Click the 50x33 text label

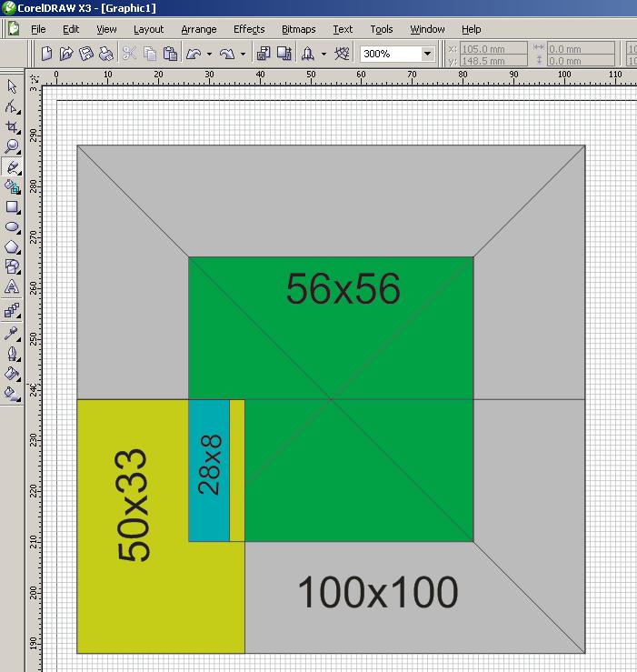pyautogui.click(x=133, y=506)
